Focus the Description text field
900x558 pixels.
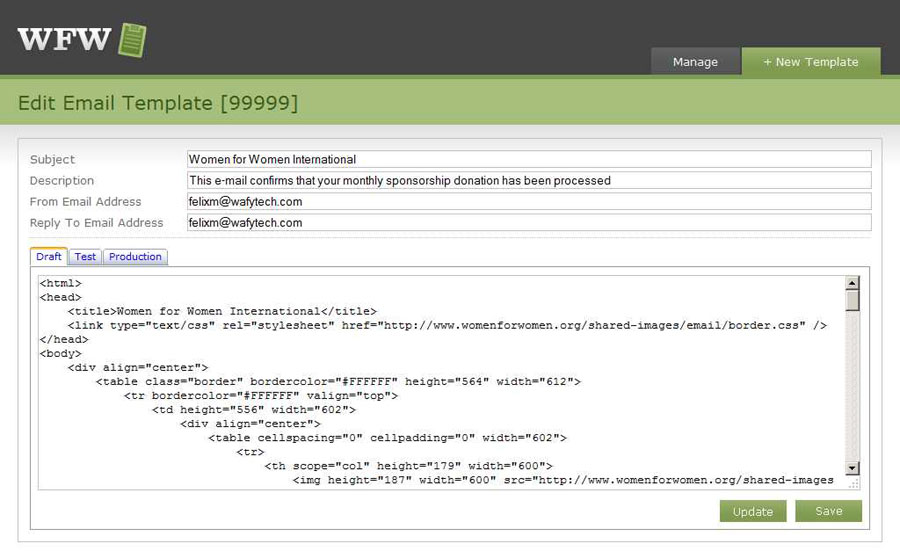[529, 180]
